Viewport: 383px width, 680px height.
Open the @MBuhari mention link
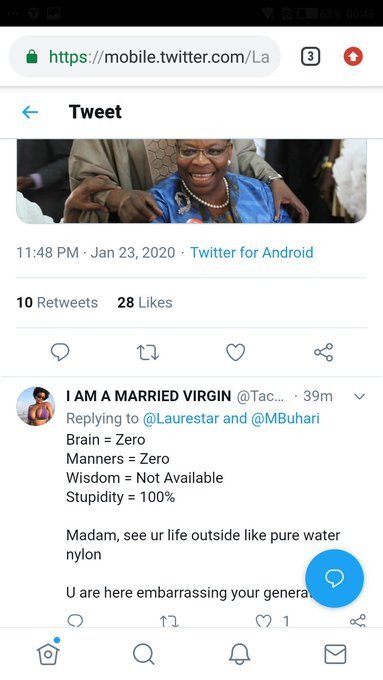[x=285, y=418]
